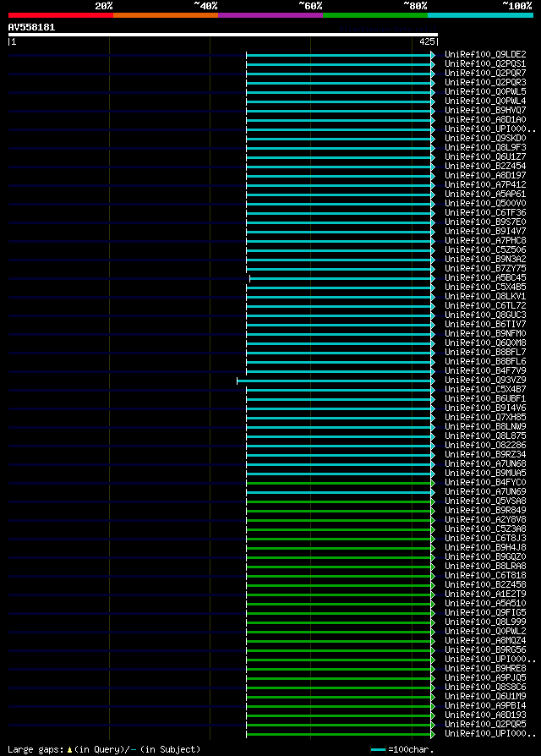
Task: Select the UniRef100_A7UN69 label
Action: 485,492
